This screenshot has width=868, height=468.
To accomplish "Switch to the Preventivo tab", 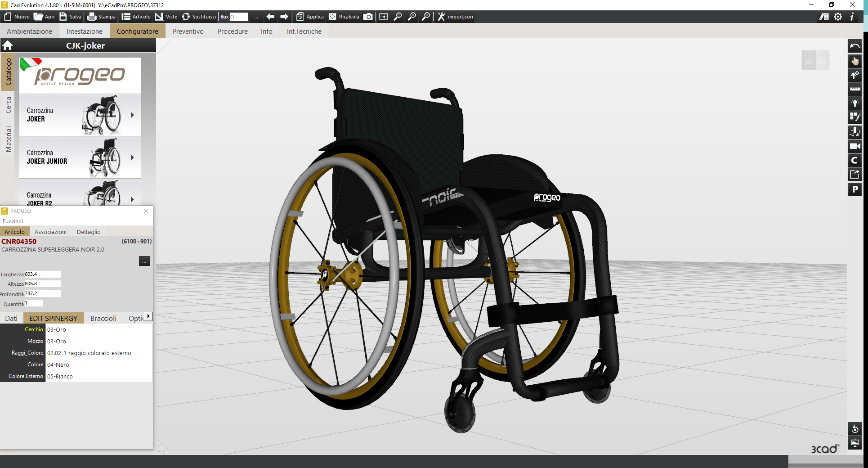I will coord(188,31).
